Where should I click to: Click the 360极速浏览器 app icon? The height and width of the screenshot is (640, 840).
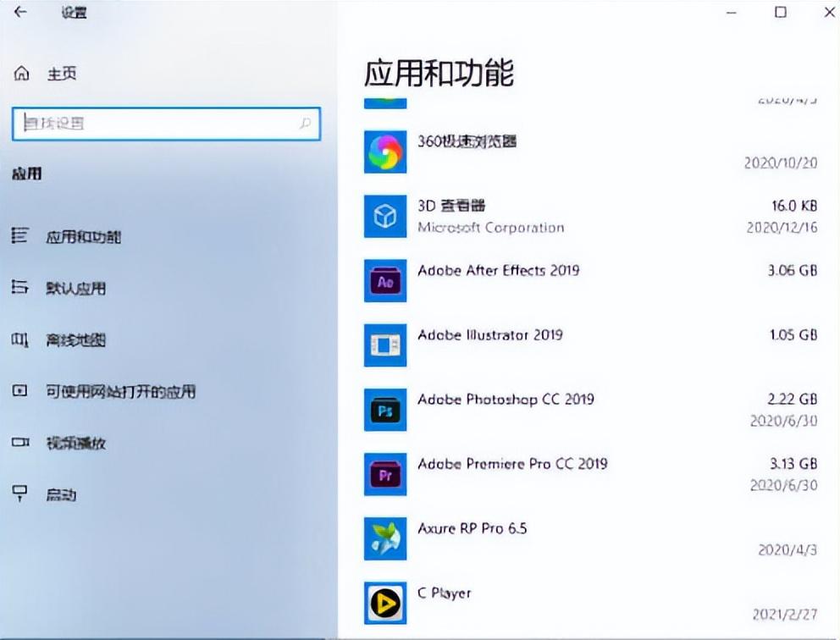(385, 152)
